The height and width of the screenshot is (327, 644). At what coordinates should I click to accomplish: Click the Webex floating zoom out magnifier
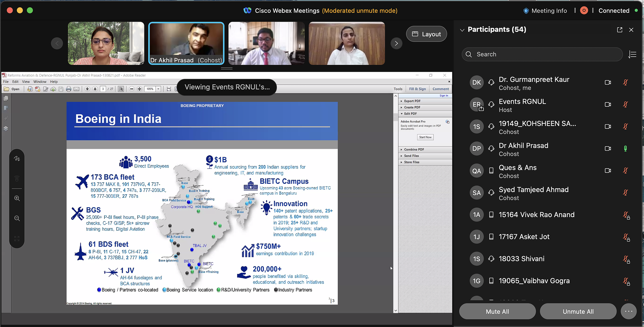17,218
